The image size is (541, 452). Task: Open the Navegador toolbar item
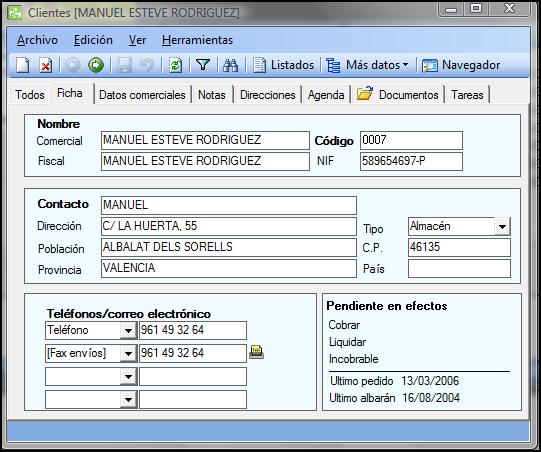click(x=461, y=65)
